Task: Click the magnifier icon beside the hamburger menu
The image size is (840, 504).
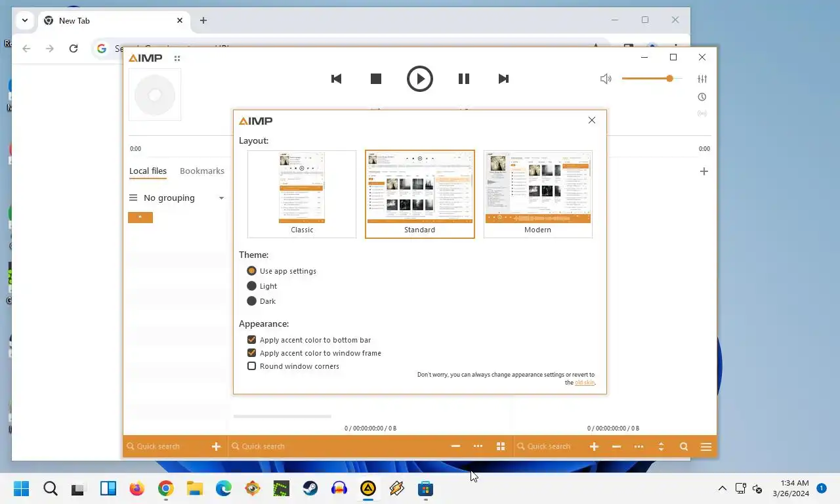Action: 684,446
